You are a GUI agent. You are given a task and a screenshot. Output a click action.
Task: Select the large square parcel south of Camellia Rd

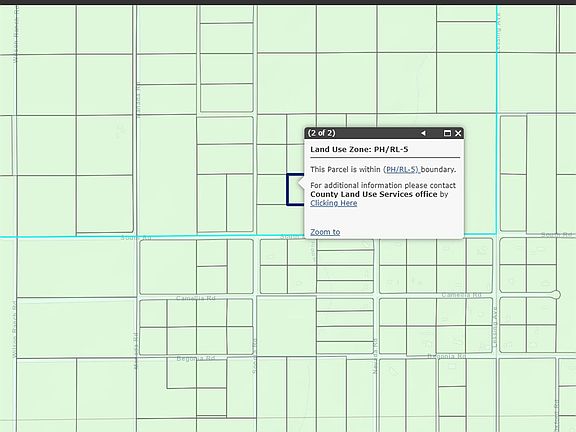pyautogui.click(x=286, y=326)
